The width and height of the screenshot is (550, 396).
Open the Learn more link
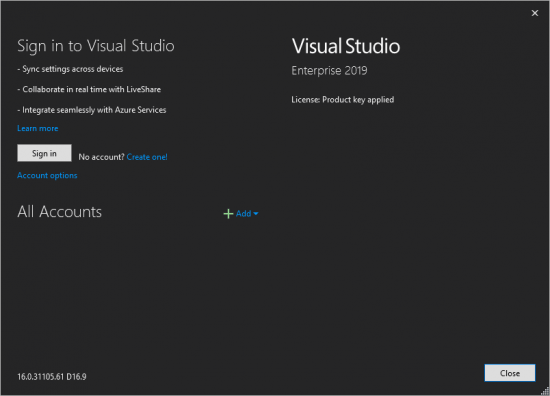pyautogui.click(x=38, y=128)
